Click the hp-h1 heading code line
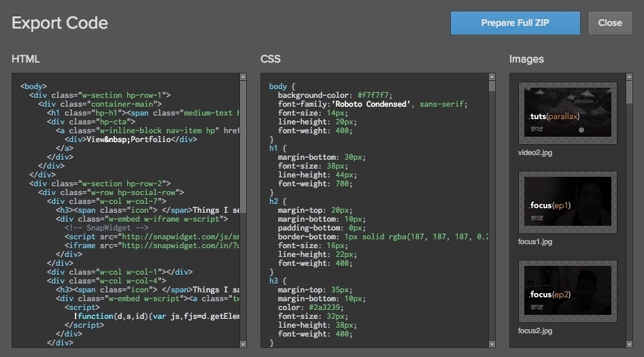Screen dimensions: 644x357 pyautogui.click(x=143, y=113)
